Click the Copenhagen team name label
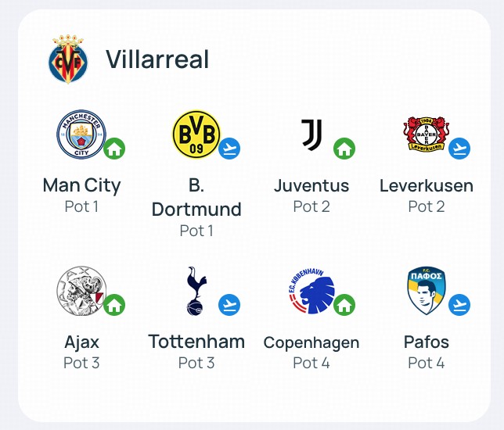504x430 pixels. [x=311, y=342]
